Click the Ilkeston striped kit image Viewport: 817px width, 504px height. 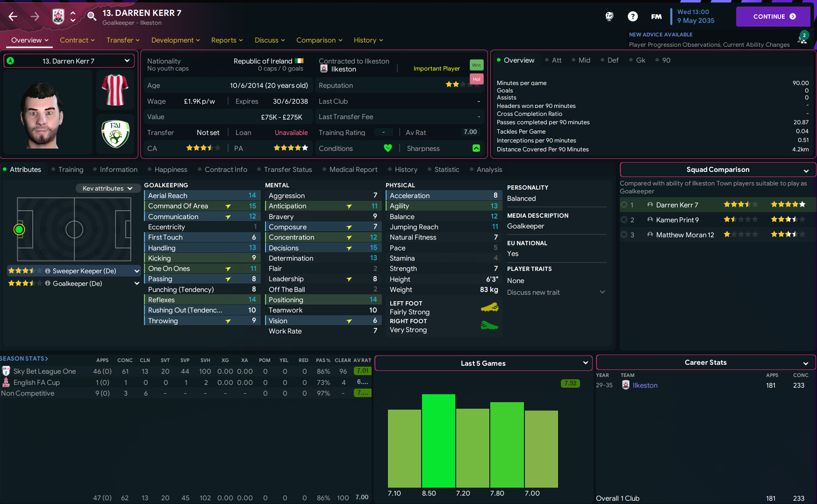point(115,90)
